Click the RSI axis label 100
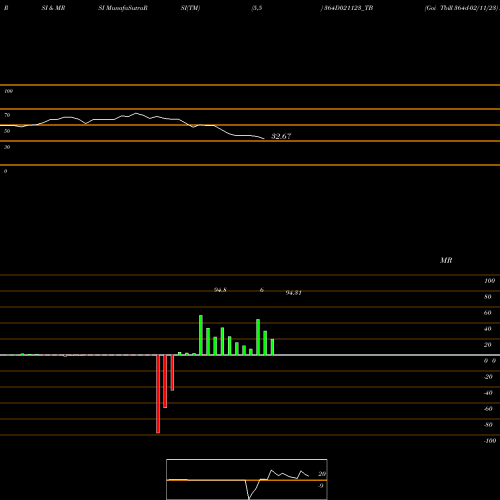The width and height of the screenshot is (500, 500). (8, 91)
